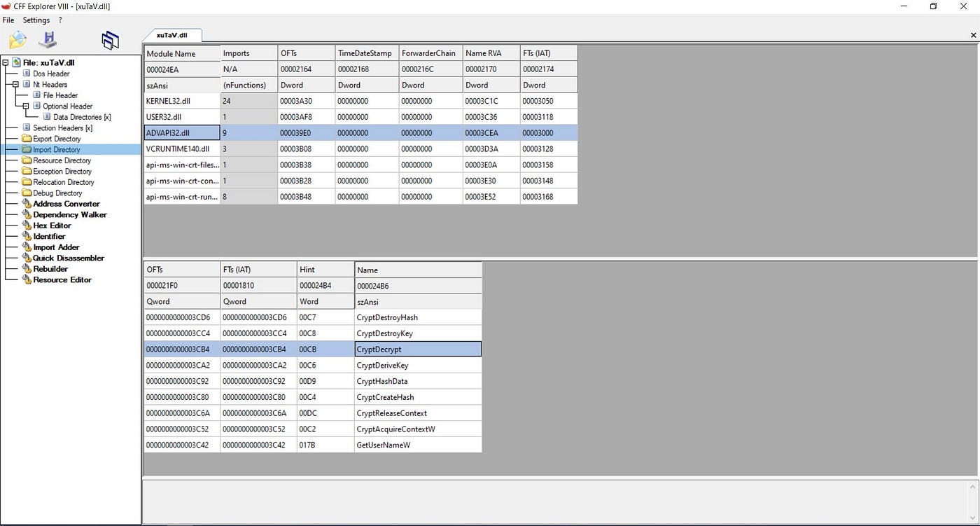Click the Identifier tool icon
This screenshot has width=980, height=526.
[x=27, y=236]
